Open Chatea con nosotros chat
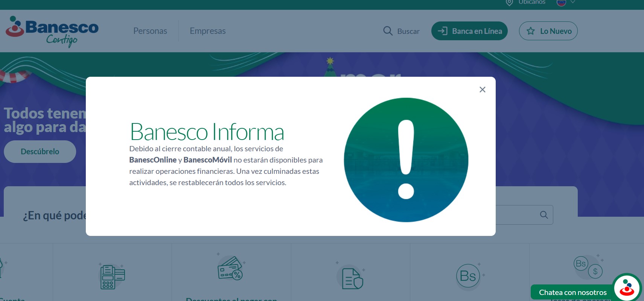This screenshot has height=301, width=644. click(x=573, y=292)
